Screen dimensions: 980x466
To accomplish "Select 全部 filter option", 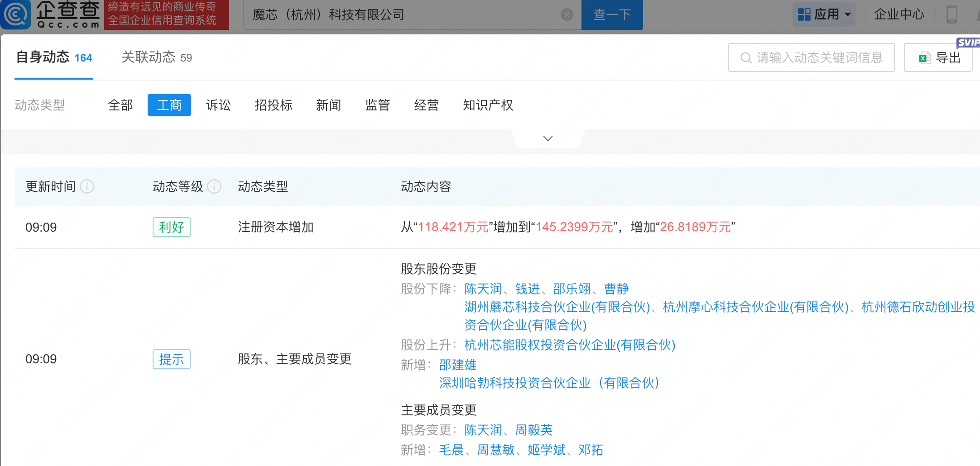I will click(x=120, y=105).
